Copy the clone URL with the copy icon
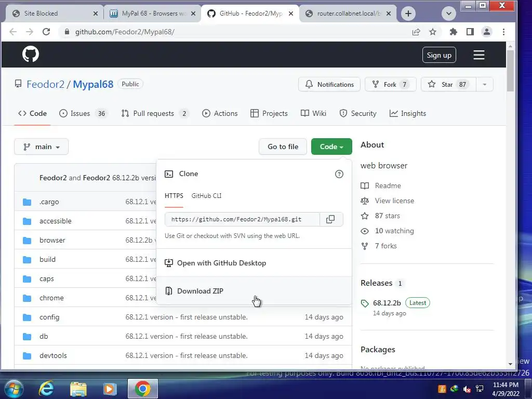 coord(330,219)
